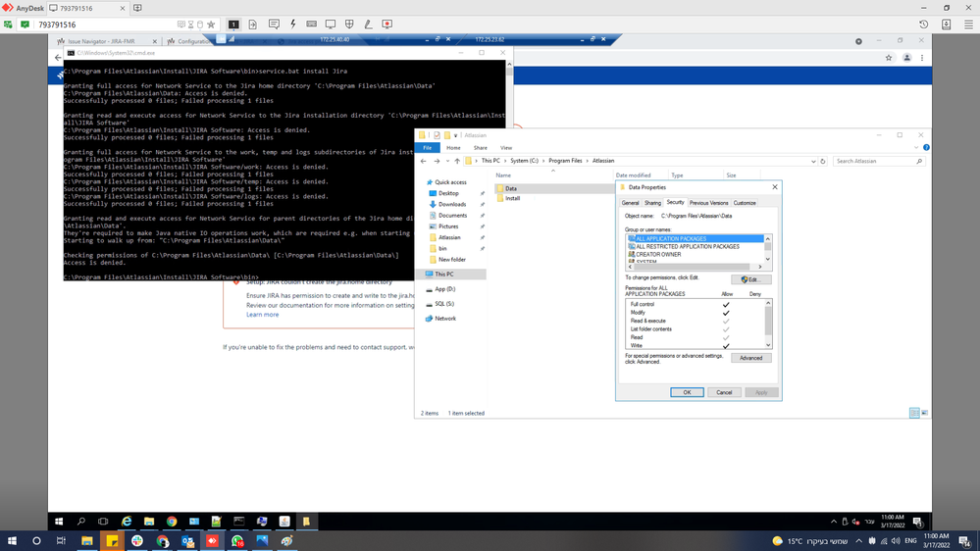This screenshot has height=551, width=980.
Task: Click the AnyDesk lightning actions icon
Action: tap(292, 25)
